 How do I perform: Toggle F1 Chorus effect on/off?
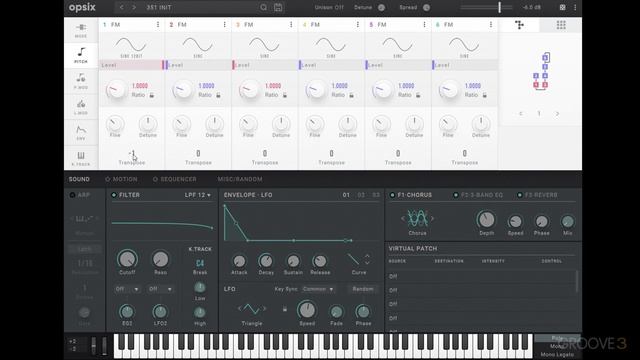392,195
